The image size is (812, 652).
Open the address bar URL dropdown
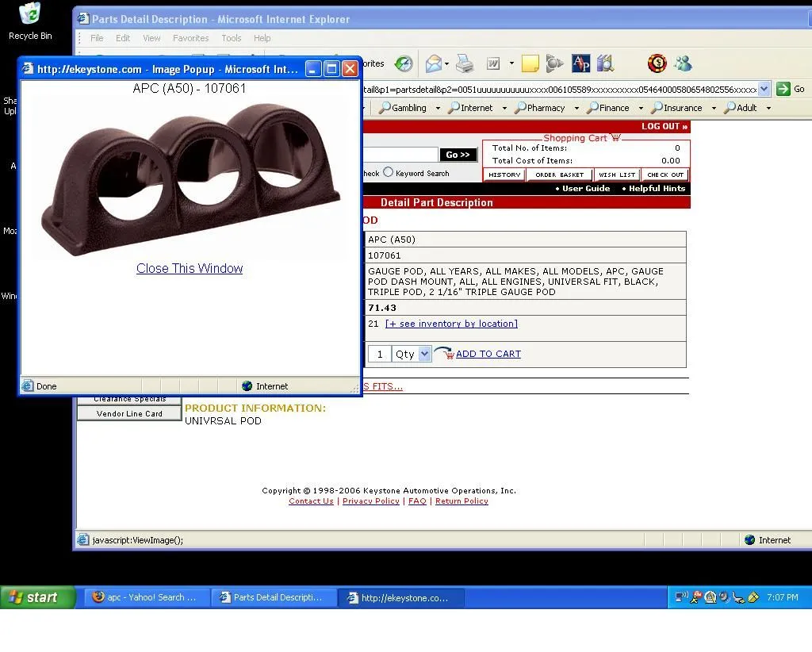(x=764, y=89)
